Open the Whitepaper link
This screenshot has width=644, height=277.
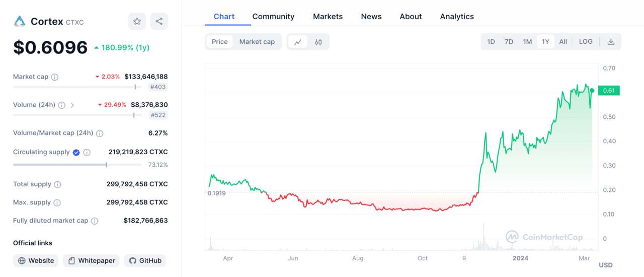[91, 261]
